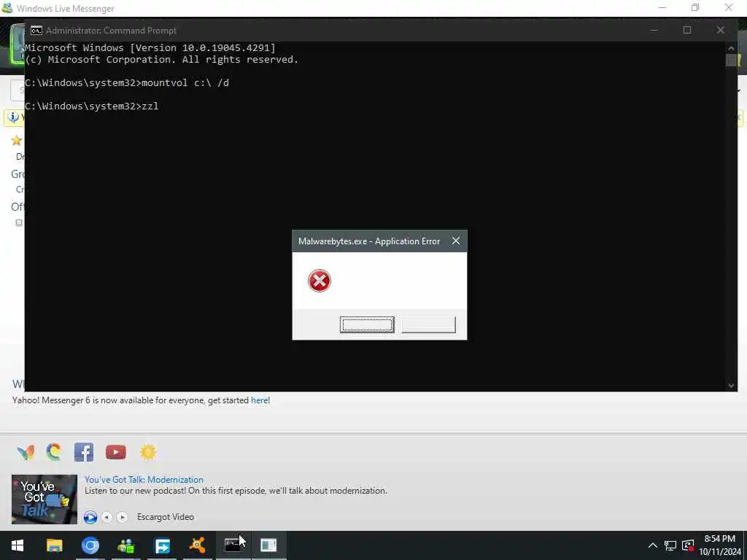Viewport: 747px width, 560px height.
Task: Switch to Command Prompt on the taskbar
Action: pos(233,545)
